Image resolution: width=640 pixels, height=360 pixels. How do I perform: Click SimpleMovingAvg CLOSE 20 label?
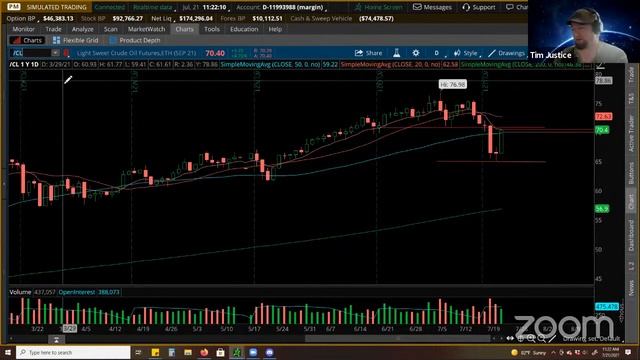pos(391,64)
